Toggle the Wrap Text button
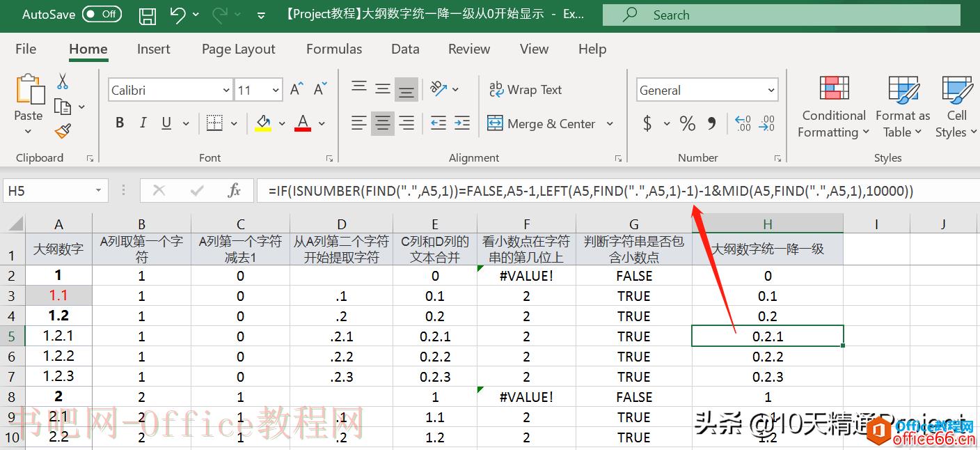This screenshot has height=450, width=980. (525, 89)
